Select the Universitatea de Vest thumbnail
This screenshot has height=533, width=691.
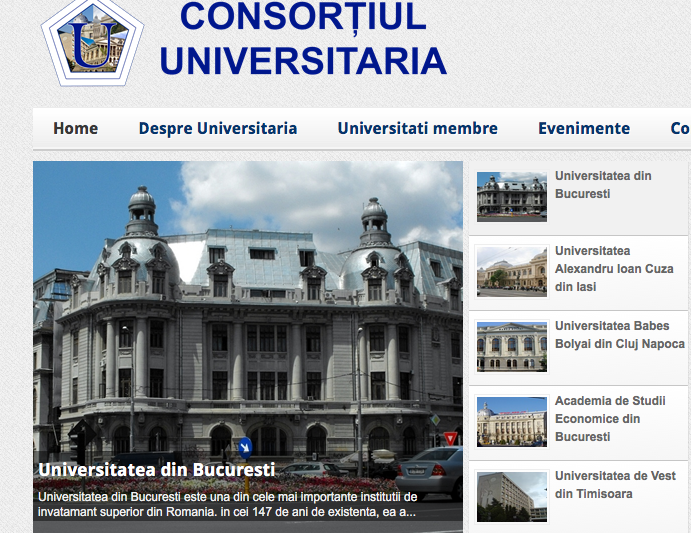click(511, 496)
